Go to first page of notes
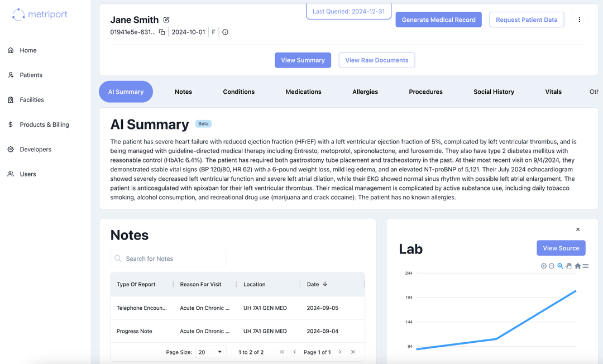This screenshot has width=603, height=364. pos(282,352)
